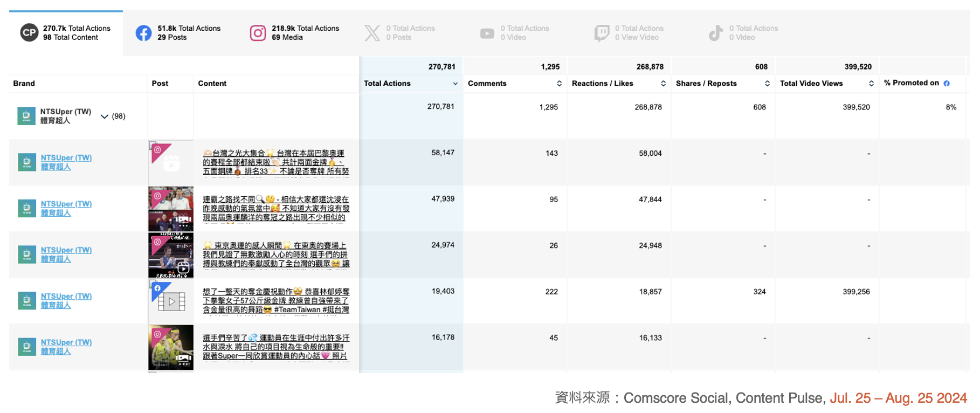Viewport: 980px width, 413px height.
Task: Click the NTSUper brand logo in the summary row
Action: pyautogui.click(x=26, y=116)
